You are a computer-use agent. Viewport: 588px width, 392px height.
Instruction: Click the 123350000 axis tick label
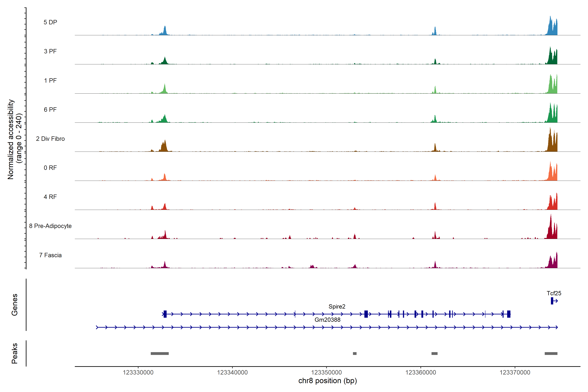tap(326, 373)
